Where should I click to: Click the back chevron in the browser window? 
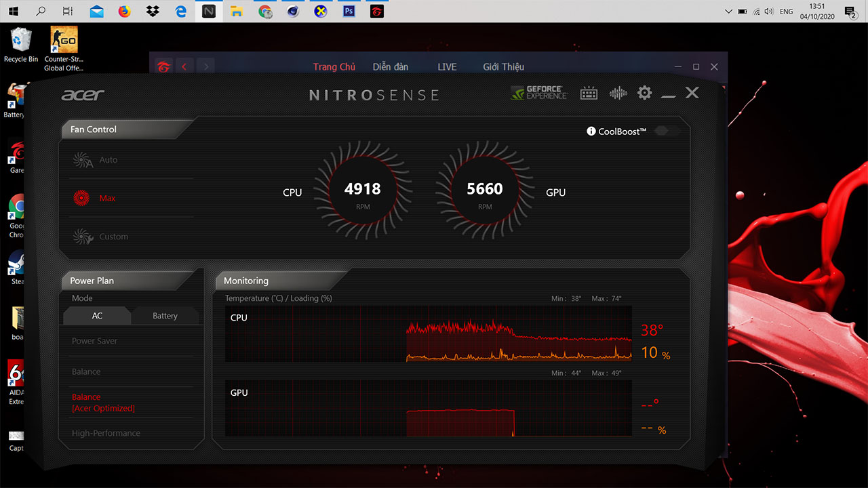[x=184, y=66]
